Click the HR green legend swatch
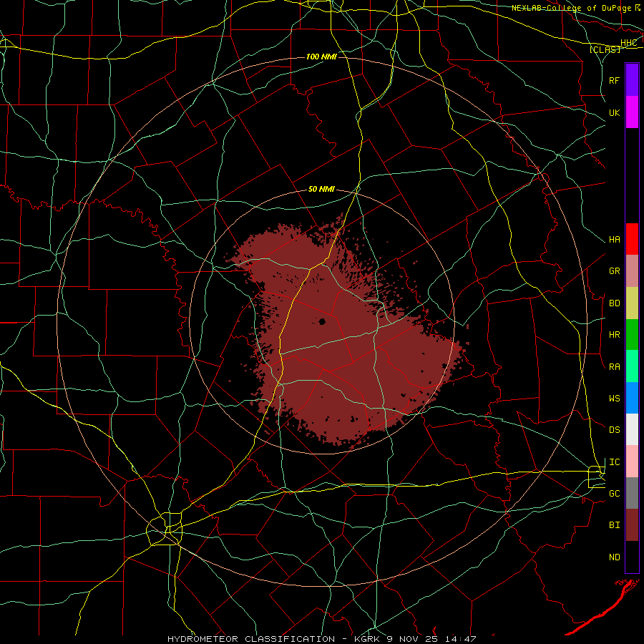Image resolution: width=644 pixels, height=644 pixels. (632, 335)
